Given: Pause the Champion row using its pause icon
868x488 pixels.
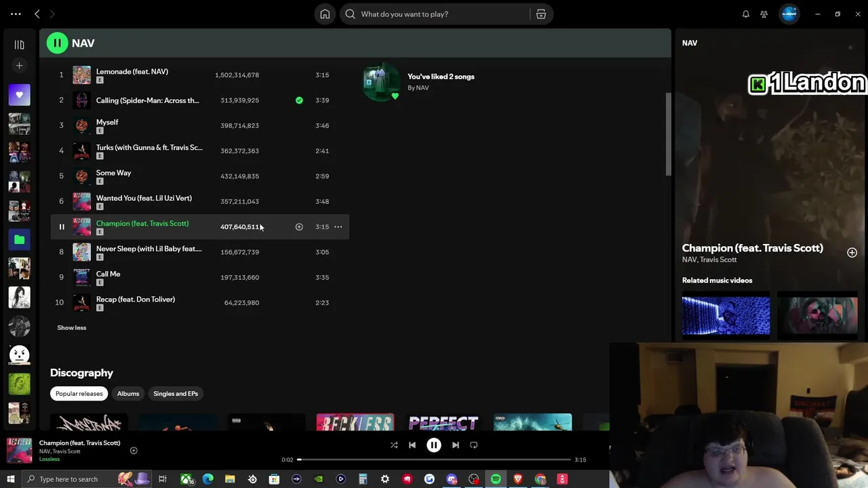Looking at the screenshot, I should click(x=61, y=227).
